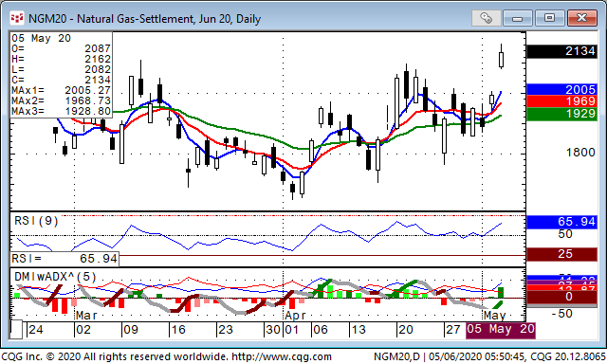Click the 1800 price scale label

pyautogui.click(x=580, y=153)
